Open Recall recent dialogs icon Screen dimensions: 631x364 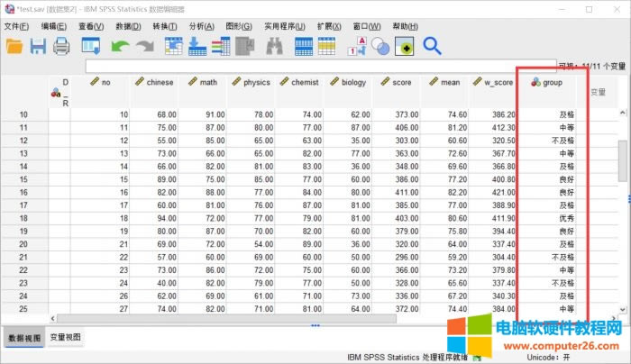(91, 46)
